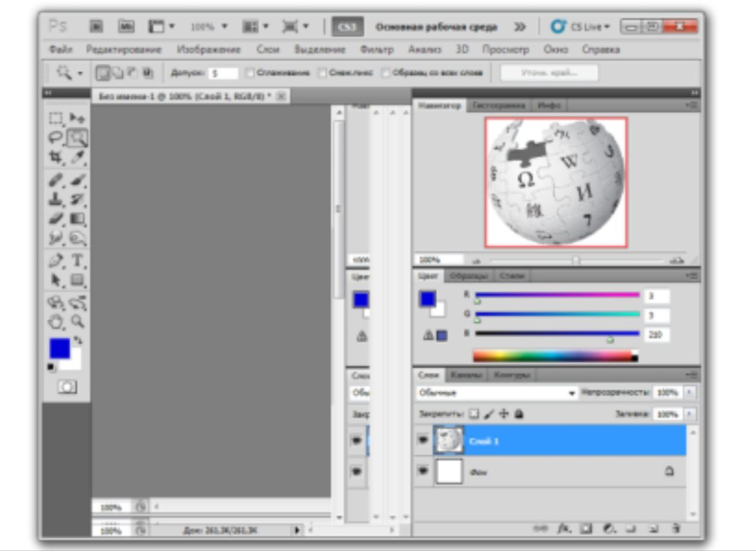Open the View Extras dropdown
The image size is (756, 551).
click(161, 27)
